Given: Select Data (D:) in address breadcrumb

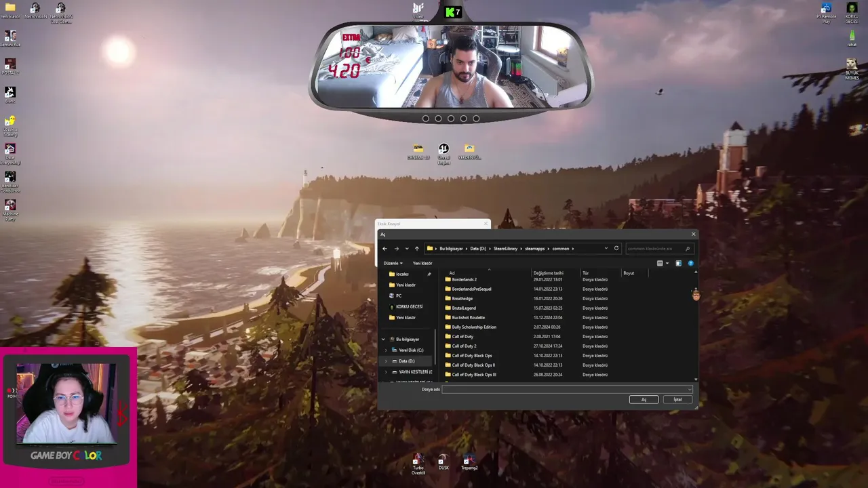Looking at the screenshot, I should (x=478, y=249).
